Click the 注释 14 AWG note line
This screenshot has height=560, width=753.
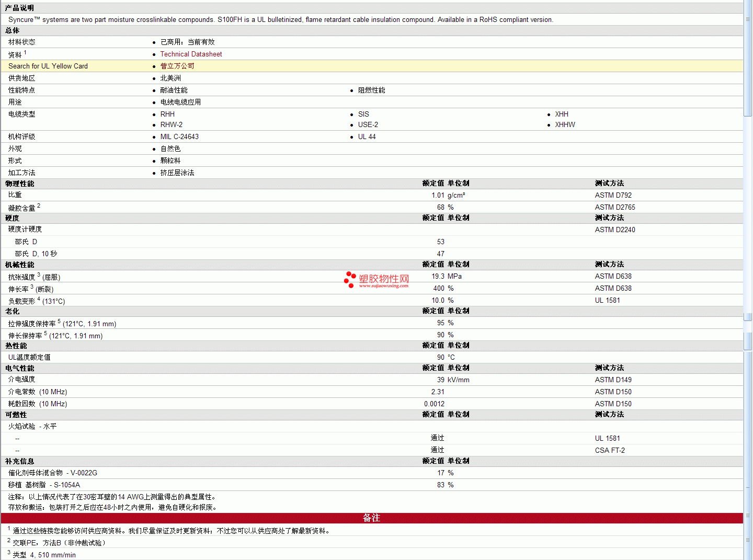112,497
